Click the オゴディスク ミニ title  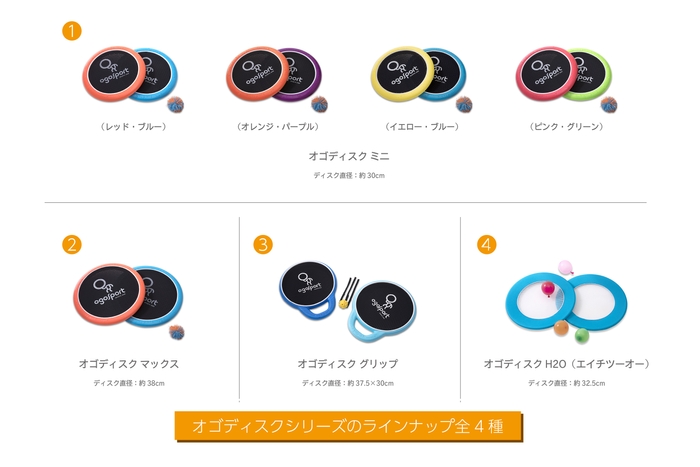pyautogui.click(x=349, y=156)
